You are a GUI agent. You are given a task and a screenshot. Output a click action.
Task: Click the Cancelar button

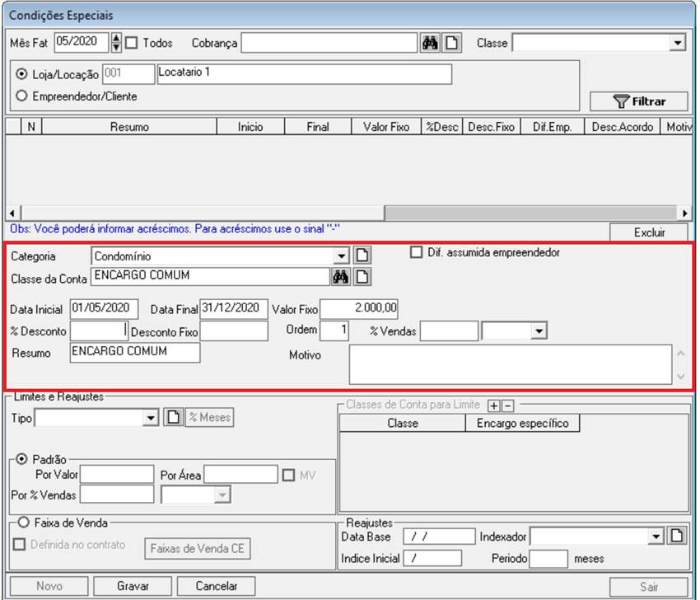pos(216,586)
